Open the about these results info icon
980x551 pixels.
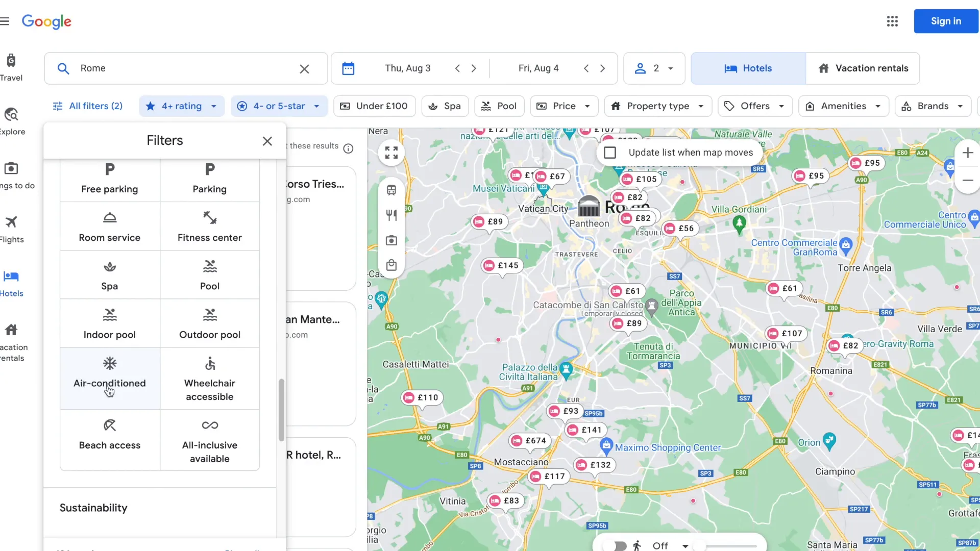[x=348, y=148]
